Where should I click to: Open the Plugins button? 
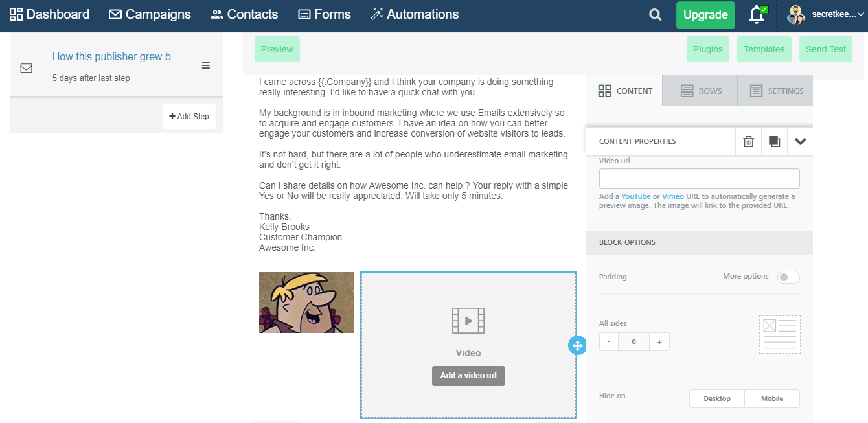tap(708, 49)
